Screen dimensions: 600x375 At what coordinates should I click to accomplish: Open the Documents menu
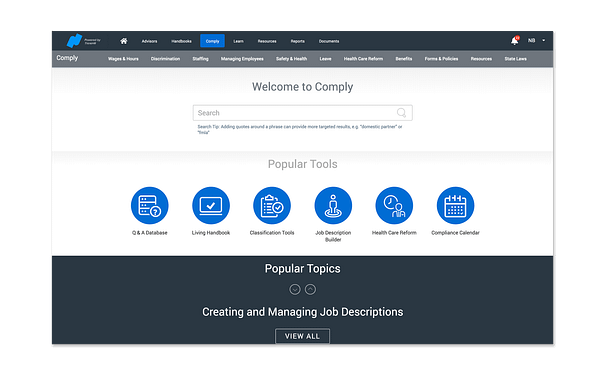click(x=329, y=41)
